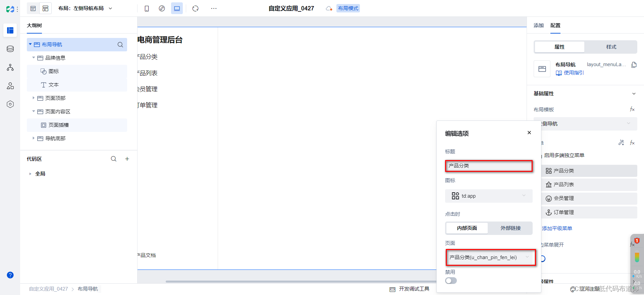644x295 pixels.
Task: Select 订单管理 menu item in config panel
Action: click(589, 212)
